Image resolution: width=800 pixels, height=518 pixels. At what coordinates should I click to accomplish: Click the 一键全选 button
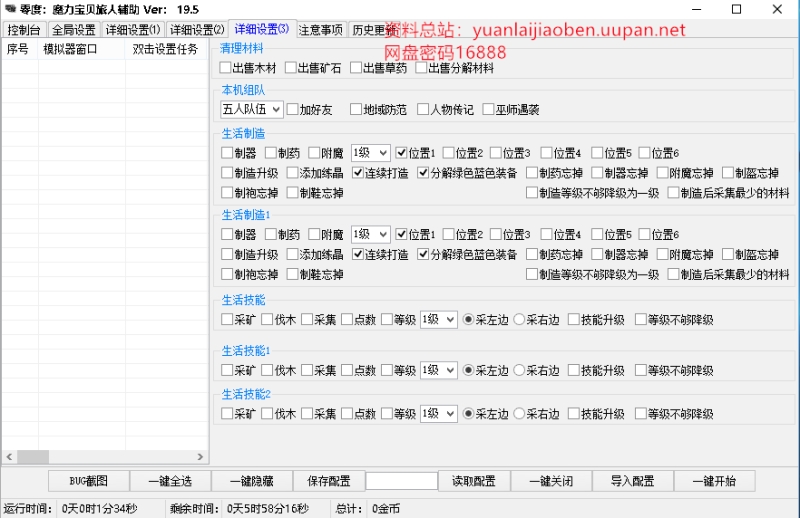[170, 481]
